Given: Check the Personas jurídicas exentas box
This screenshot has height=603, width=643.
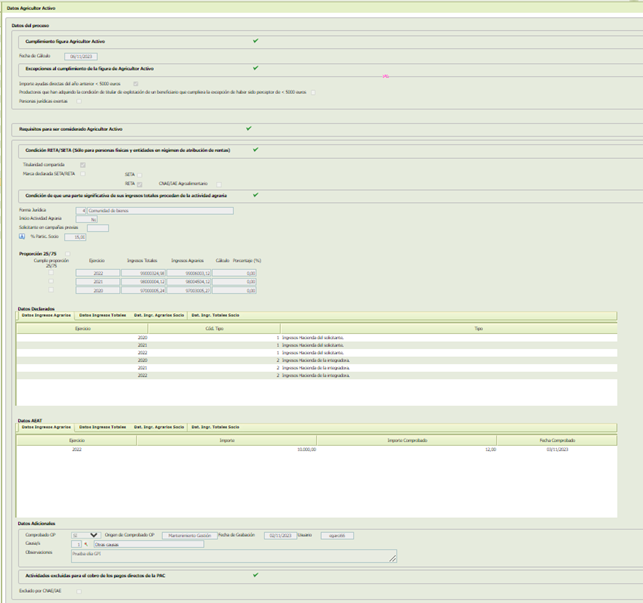Looking at the screenshot, I should click(x=79, y=101).
